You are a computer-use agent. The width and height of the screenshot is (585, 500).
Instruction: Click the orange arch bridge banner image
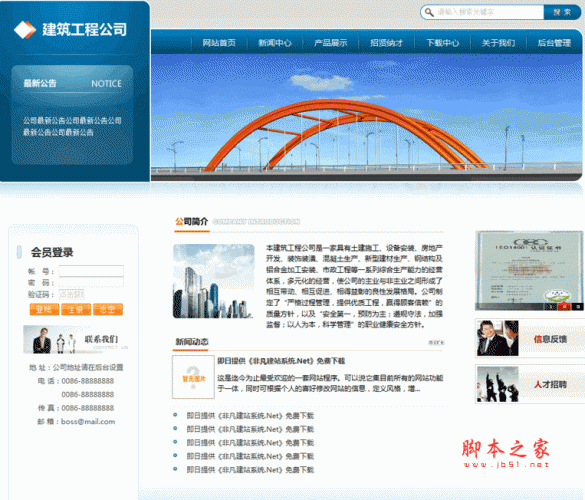(x=366, y=118)
